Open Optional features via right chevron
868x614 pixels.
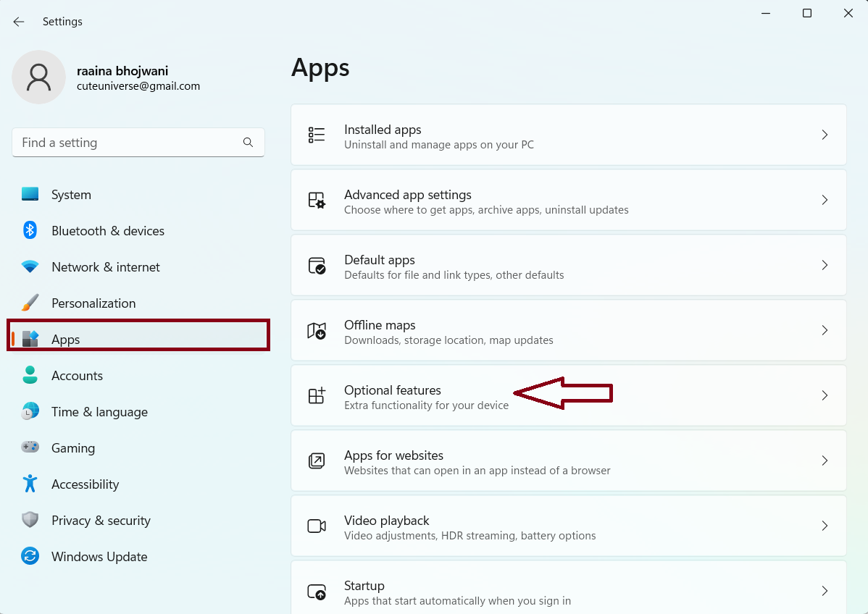(x=825, y=395)
